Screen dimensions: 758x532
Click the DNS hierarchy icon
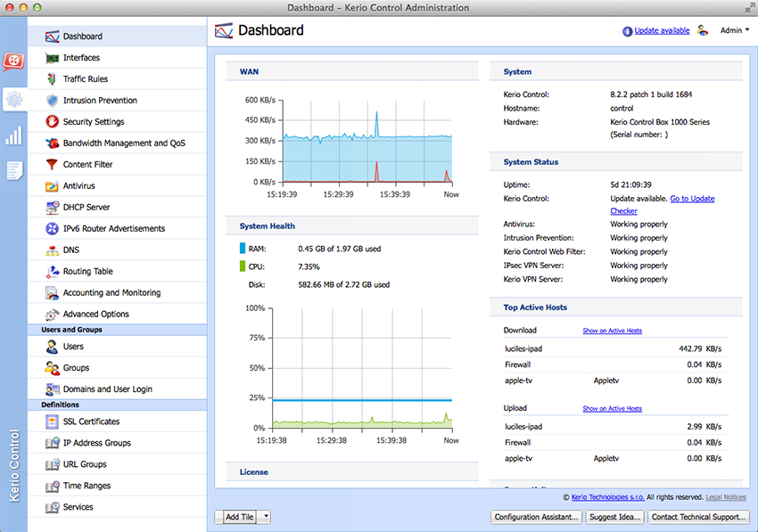click(52, 250)
